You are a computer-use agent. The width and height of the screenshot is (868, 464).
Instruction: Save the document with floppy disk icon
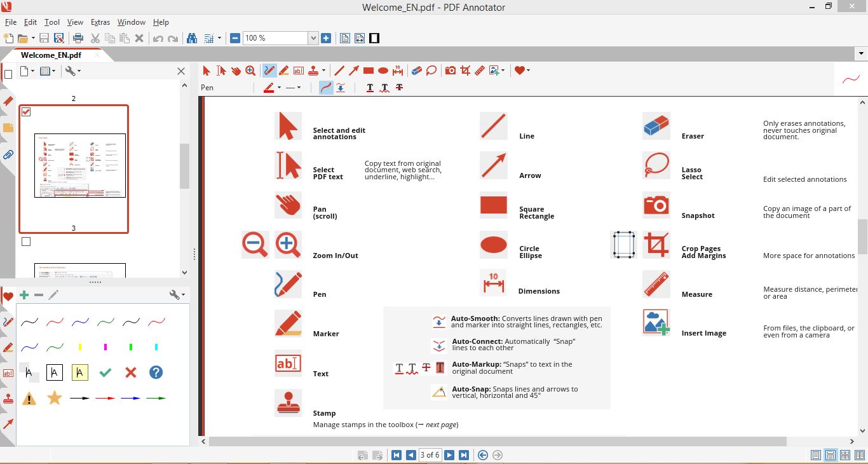[x=44, y=38]
